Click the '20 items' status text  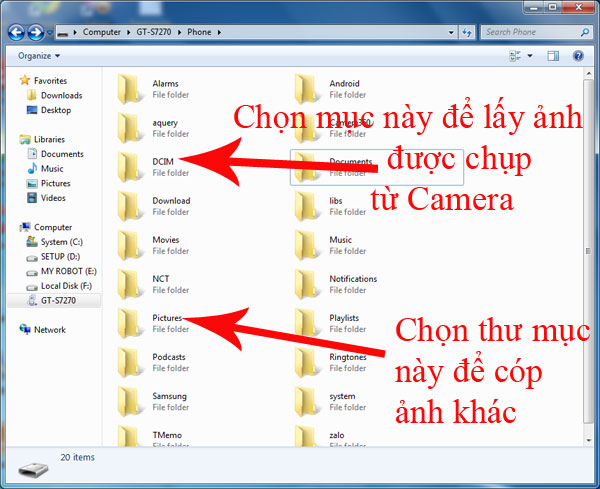77,457
